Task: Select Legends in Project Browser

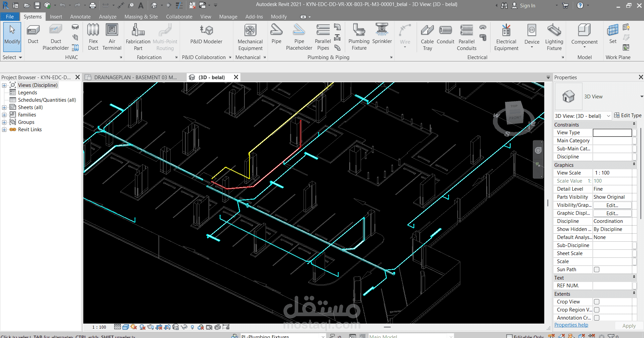Action: click(x=28, y=93)
